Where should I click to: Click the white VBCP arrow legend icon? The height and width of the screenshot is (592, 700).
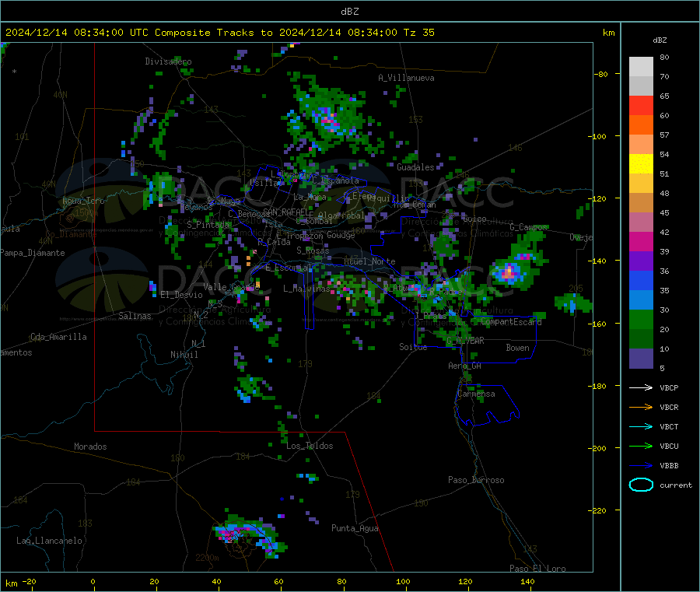point(641,387)
